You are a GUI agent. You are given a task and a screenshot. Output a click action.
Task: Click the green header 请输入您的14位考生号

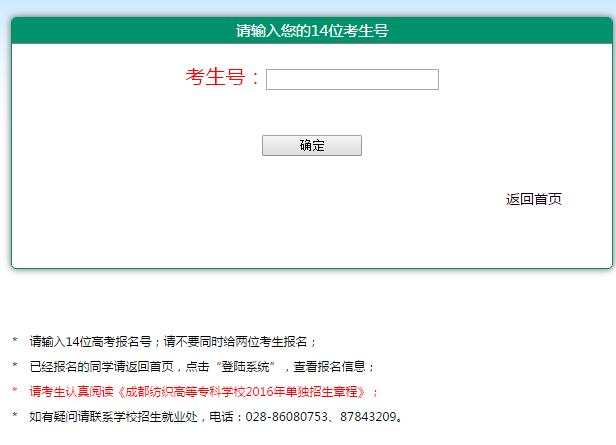(311, 31)
